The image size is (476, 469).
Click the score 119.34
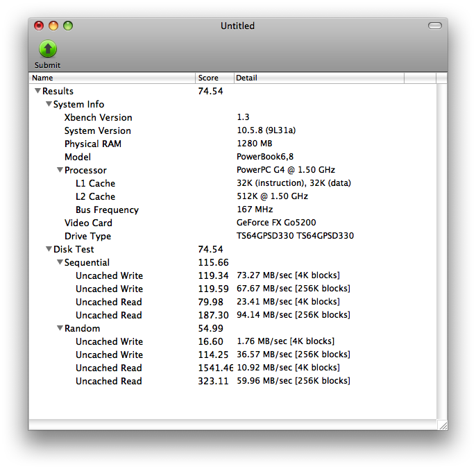click(x=214, y=275)
